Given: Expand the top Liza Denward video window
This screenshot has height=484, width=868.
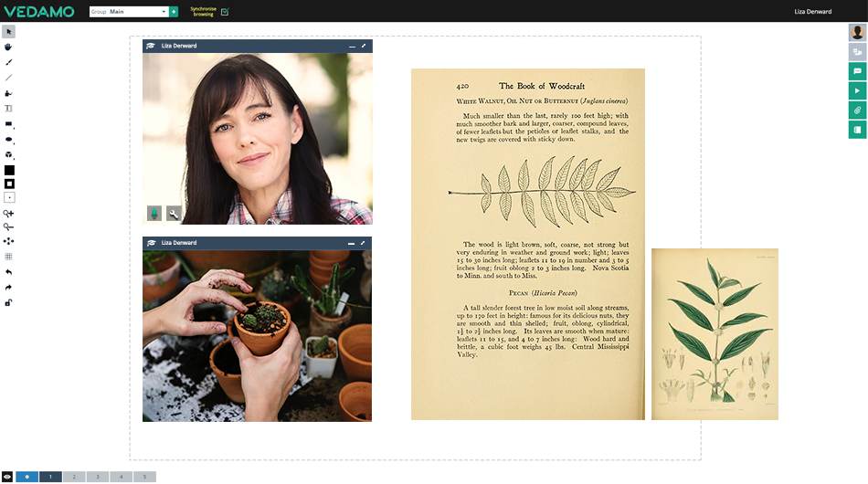Looking at the screenshot, I should (x=364, y=46).
